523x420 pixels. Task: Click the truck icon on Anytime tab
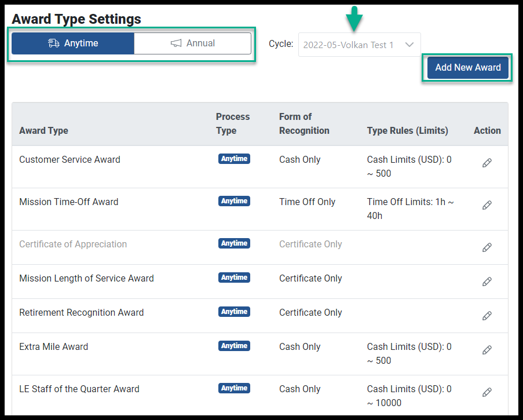tap(53, 43)
